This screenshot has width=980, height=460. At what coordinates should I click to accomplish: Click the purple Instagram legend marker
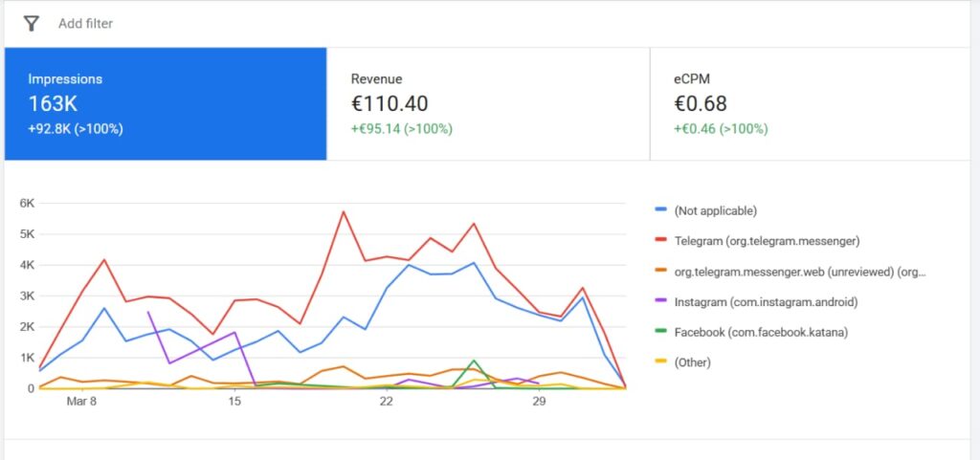pos(661,301)
